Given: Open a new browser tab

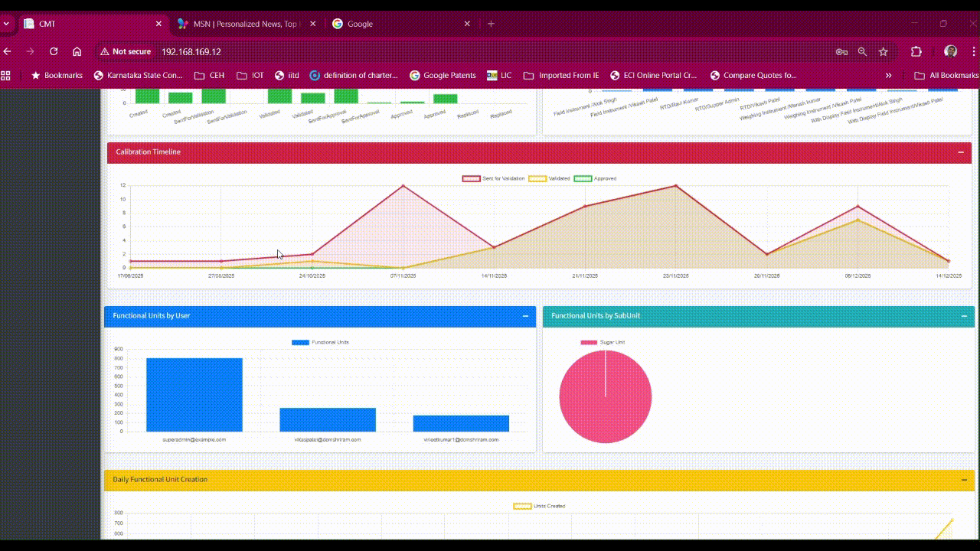Looking at the screenshot, I should click(x=491, y=24).
